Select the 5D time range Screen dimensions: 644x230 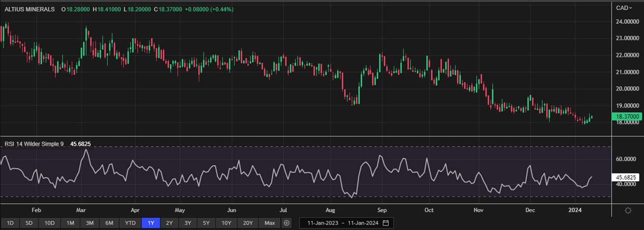click(29, 223)
